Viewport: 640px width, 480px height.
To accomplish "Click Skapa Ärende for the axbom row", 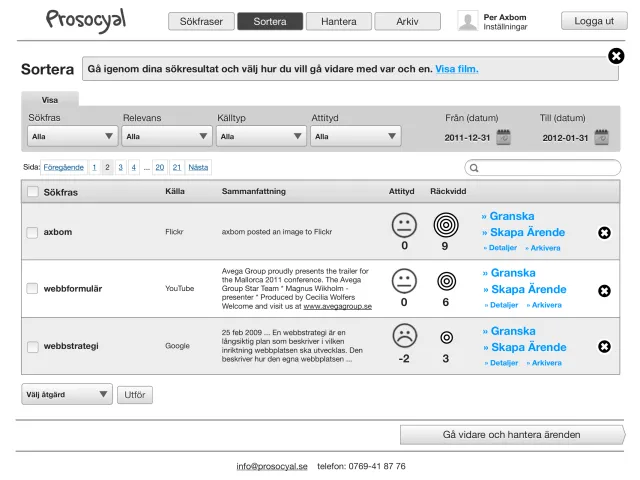I will pyautogui.click(x=523, y=232).
